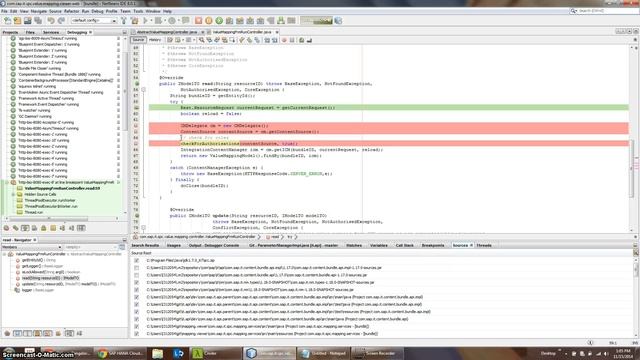
Task: Click the New Project toolbar icon
Action: pyautogui.click(x=17, y=20)
